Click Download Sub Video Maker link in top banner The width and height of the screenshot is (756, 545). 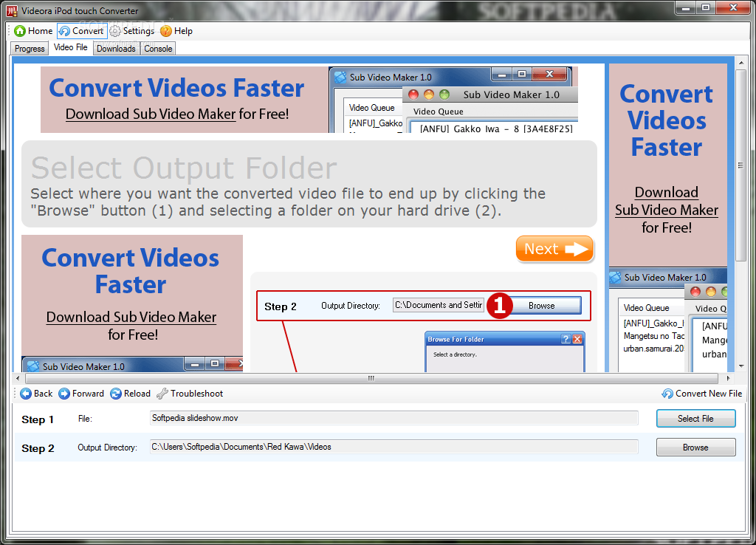151,114
